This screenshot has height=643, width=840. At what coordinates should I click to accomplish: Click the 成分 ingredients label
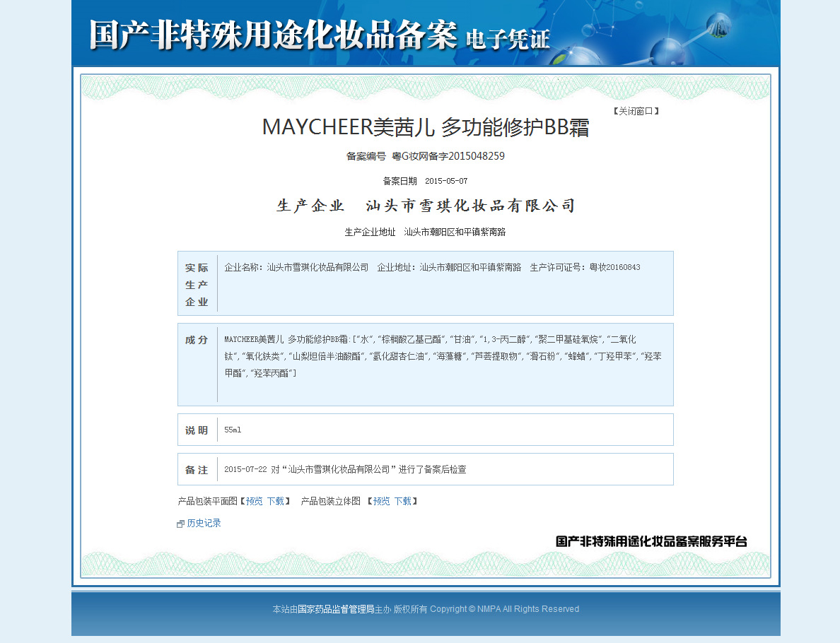[197, 340]
